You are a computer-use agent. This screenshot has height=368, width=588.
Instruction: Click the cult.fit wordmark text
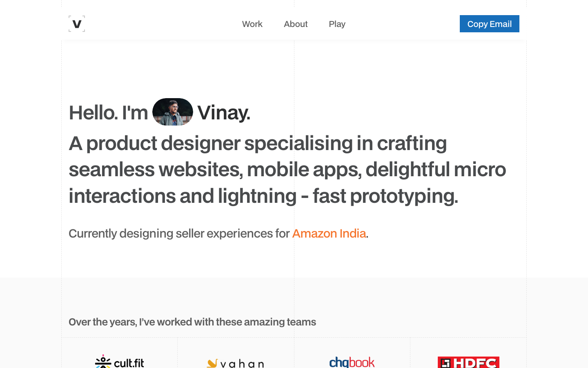[x=129, y=363]
